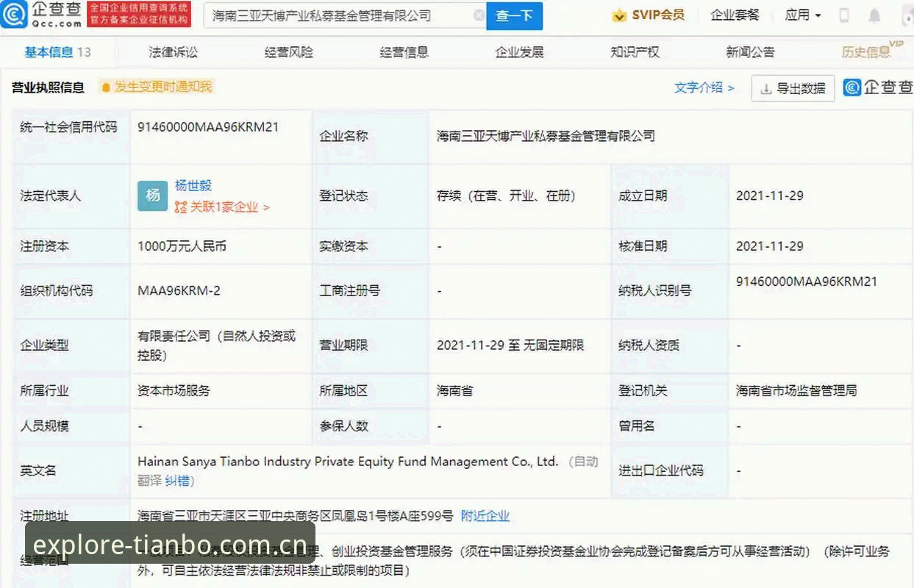Viewport: 914px width, 588px height.
Task: Click the mobile phone icon in header
Action: point(844,15)
